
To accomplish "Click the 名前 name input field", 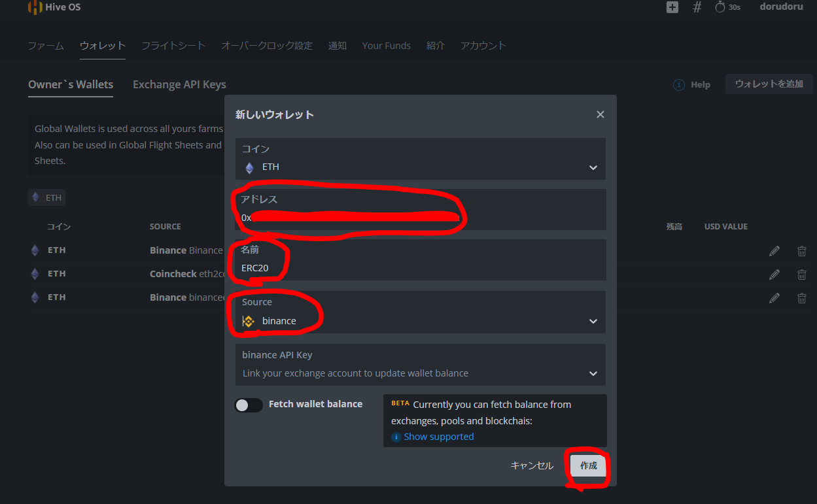I will 419,268.
